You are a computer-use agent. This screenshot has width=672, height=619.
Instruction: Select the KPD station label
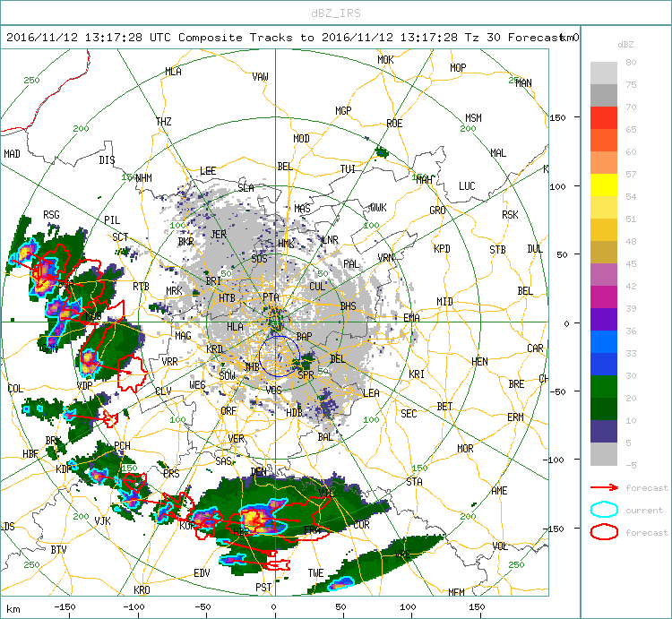click(x=442, y=249)
